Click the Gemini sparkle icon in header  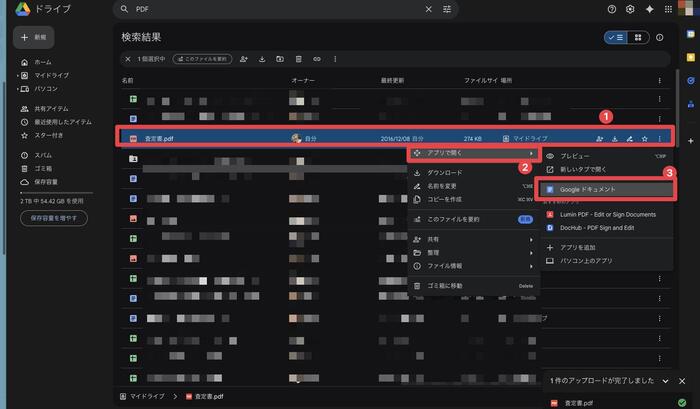[x=650, y=9]
